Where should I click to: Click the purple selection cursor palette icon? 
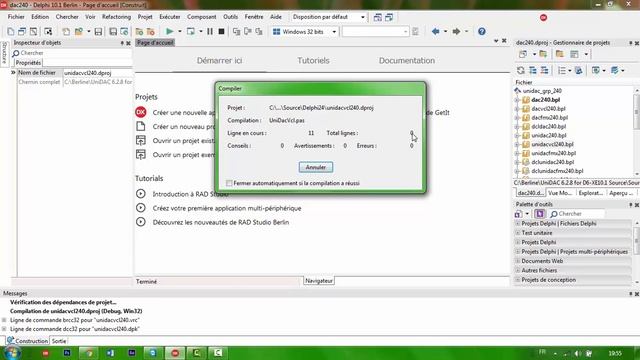coord(540,214)
